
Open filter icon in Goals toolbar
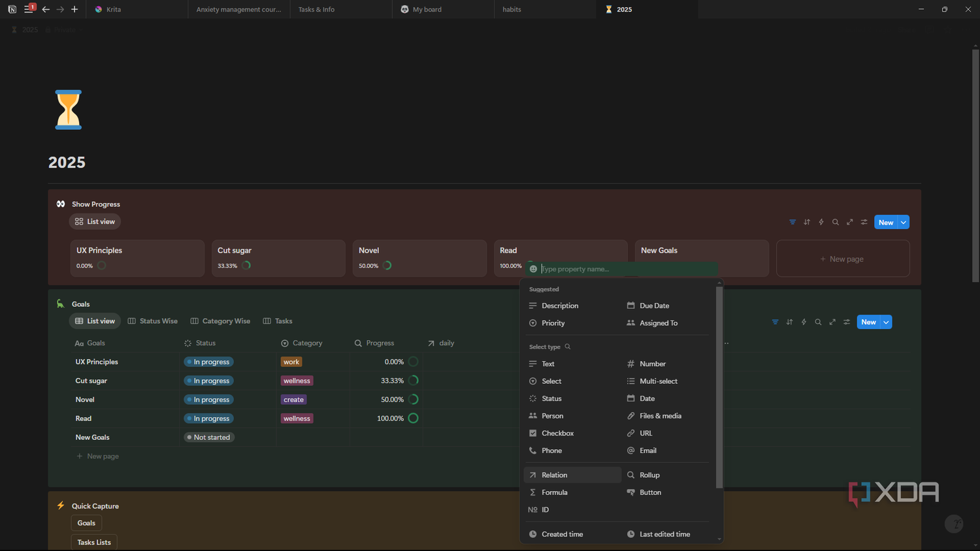[x=775, y=322]
